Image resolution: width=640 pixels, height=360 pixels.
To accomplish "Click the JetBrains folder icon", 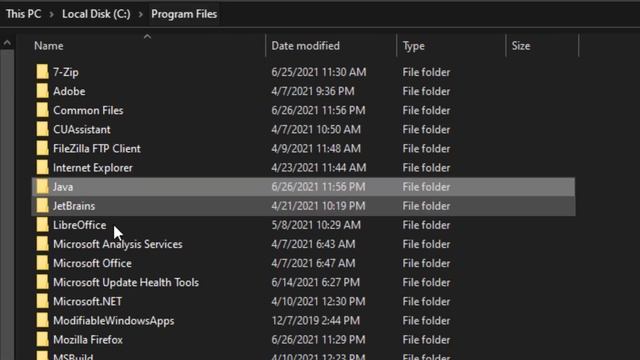I will [x=42, y=206].
